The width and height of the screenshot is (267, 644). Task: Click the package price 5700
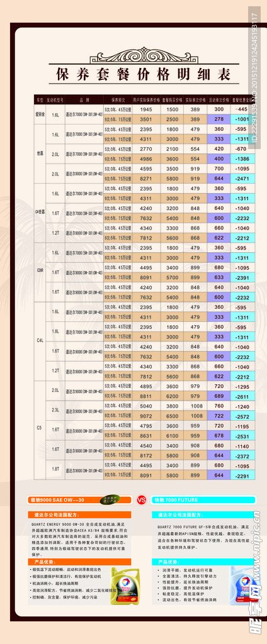(x=172, y=277)
